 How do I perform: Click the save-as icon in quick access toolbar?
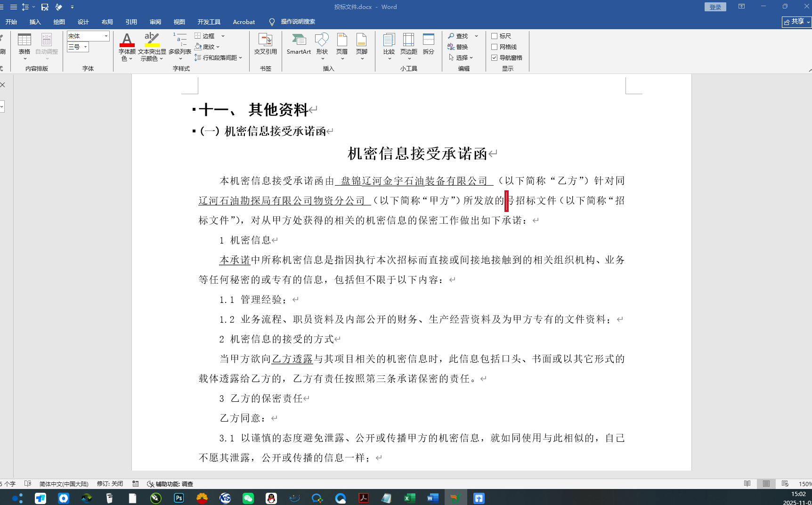(45, 7)
